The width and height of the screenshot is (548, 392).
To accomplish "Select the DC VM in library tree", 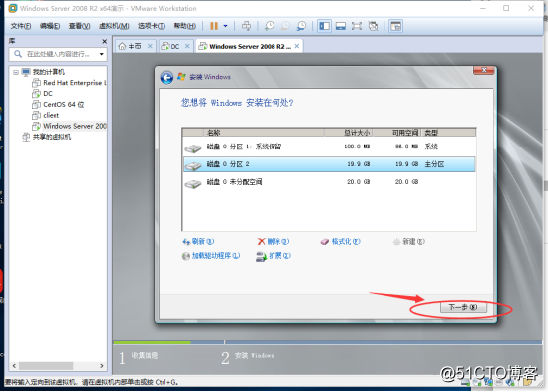I will pos(42,94).
